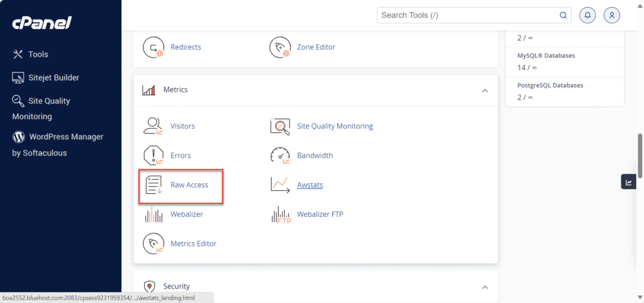The width and height of the screenshot is (644, 303).
Task: Collapse the Metrics section
Action: click(x=485, y=91)
